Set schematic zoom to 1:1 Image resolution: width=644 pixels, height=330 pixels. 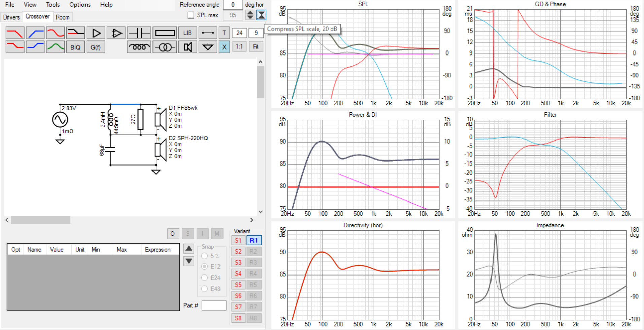coord(239,46)
